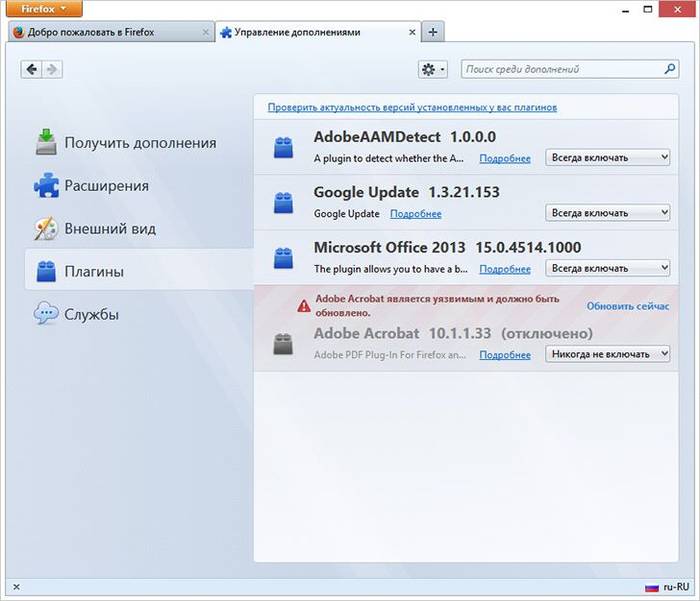The height and width of the screenshot is (601, 700).
Task: Open Adobe Acrobat Никогда не включать dropdown
Action: 607,354
